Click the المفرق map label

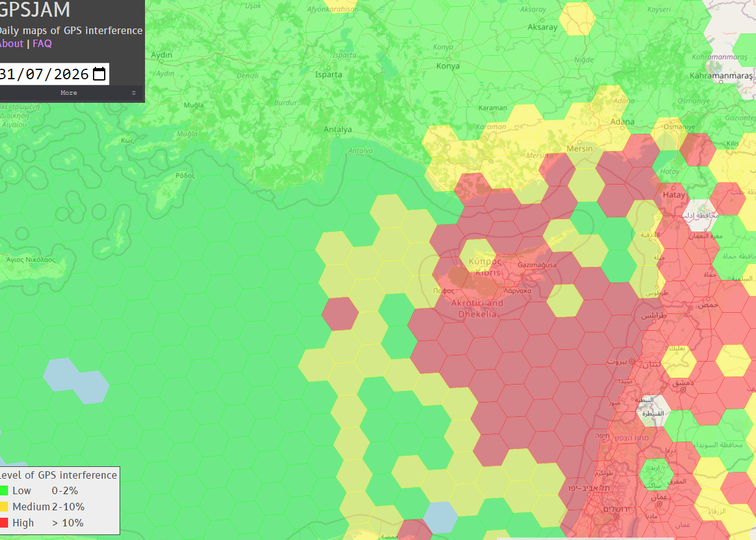(677, 481)
